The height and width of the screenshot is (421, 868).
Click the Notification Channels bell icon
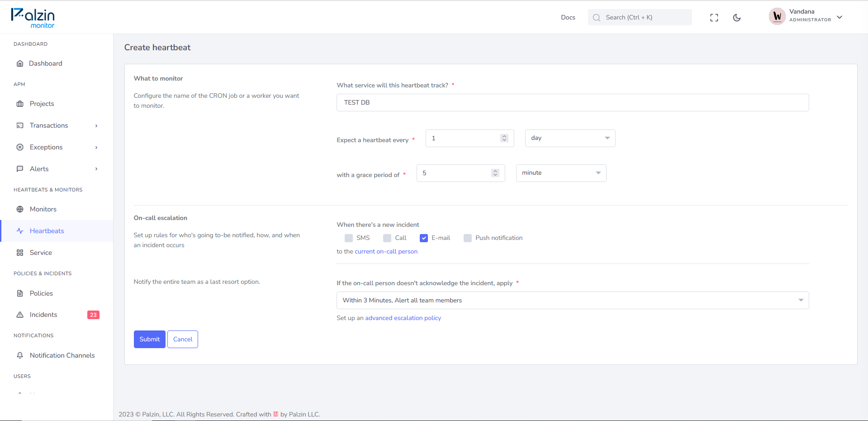(x=20, y=355)
